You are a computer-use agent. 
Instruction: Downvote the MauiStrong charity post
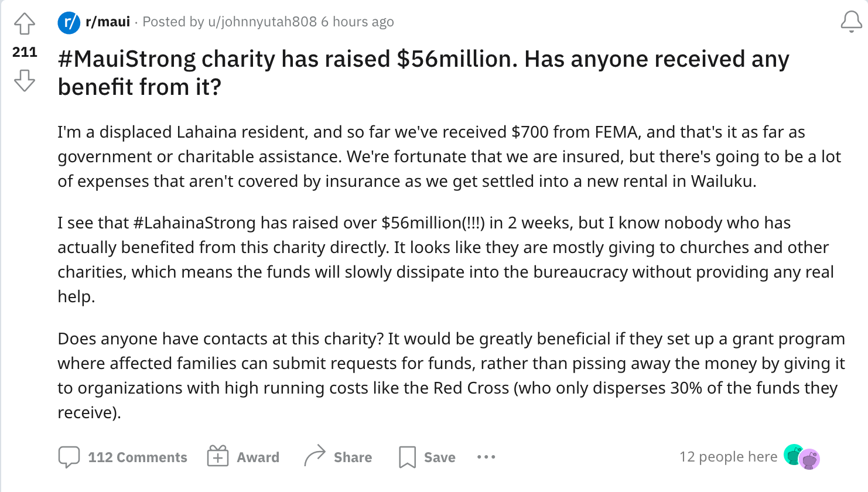25,80
